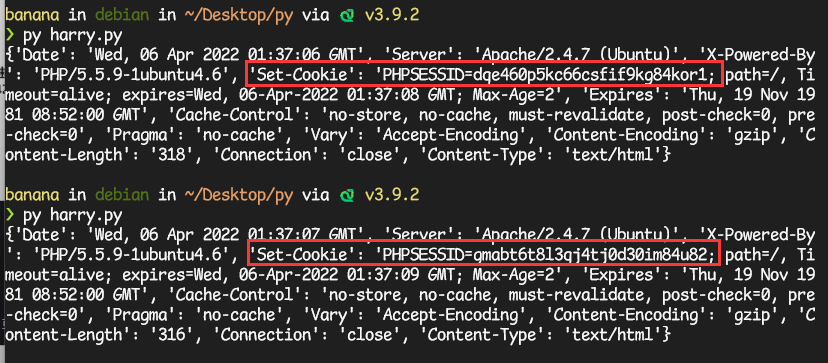Click the Python snake icon in first prompt
This screenshot has width=828, height=363.
pos(347,15)
